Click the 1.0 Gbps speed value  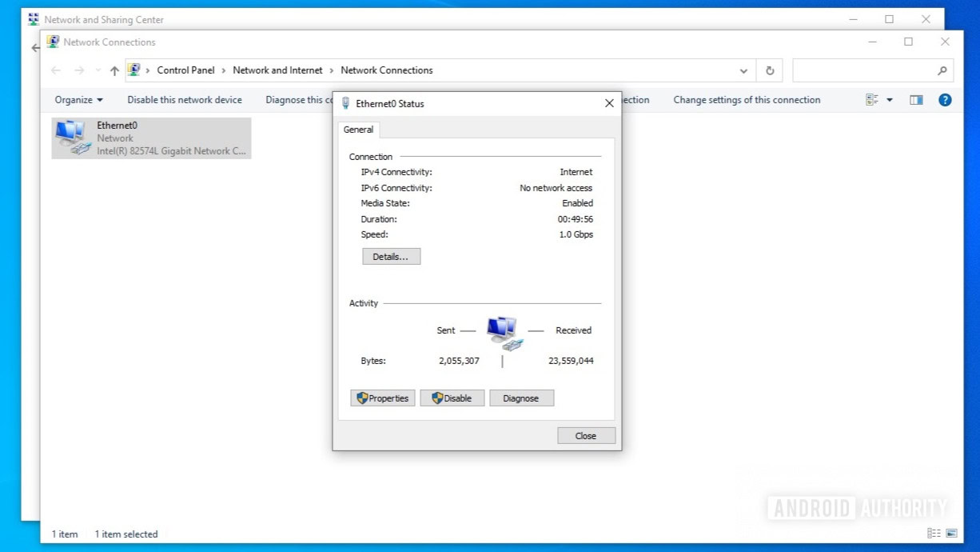coord(576,234)
